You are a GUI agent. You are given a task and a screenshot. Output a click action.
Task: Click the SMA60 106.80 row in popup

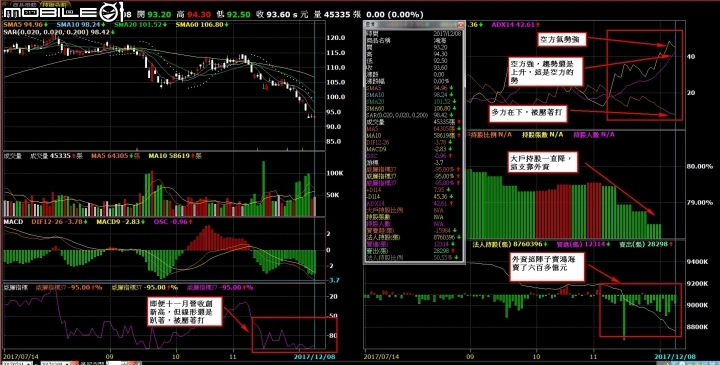[x=414, y=108]
